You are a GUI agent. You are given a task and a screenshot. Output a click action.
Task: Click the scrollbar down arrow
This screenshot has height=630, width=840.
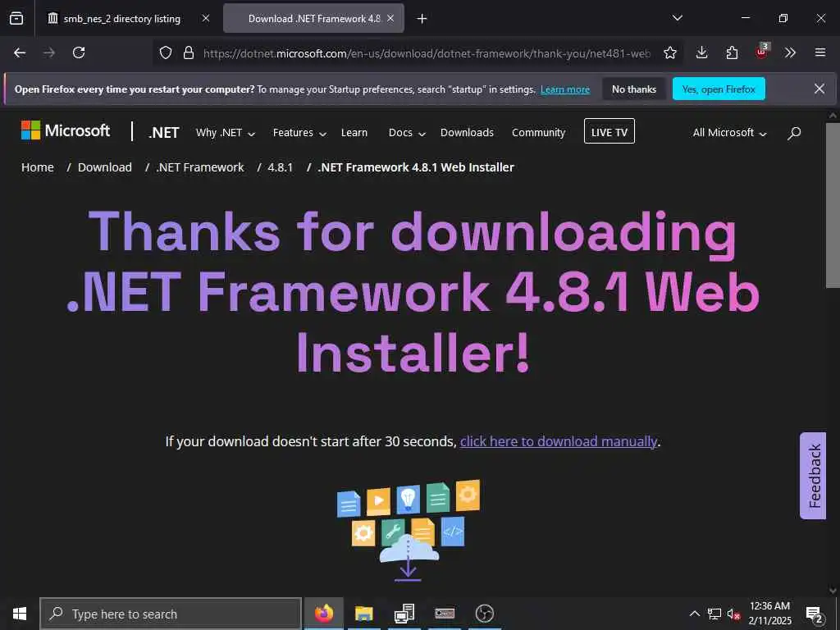point(833,590)
